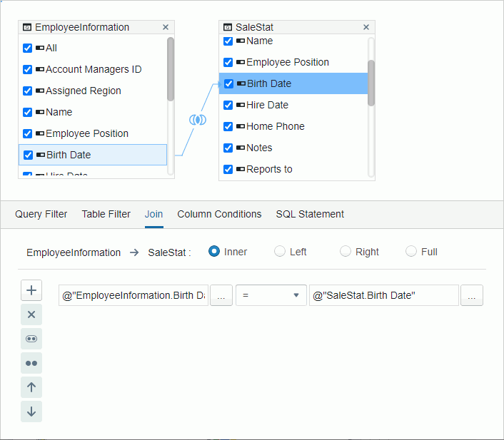Viewport: 504px width, 440px height.
Task: Close the SaleStat table box
Action: (x=366, y=27)
